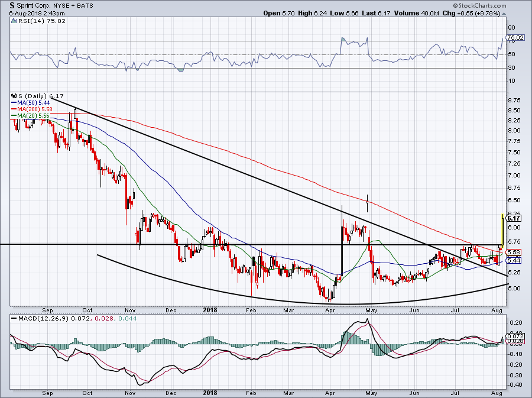Screen dimensions: 532x398
Task: Click the red '0.028' MACD signal value in legend
Action: 103,319
